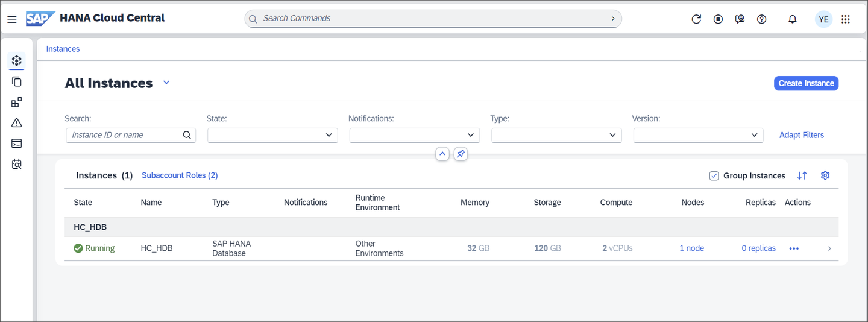This screenshot has width=868, height=322.
Task: Click the sort instances arrows icon
Action: [x=802, y=175]
